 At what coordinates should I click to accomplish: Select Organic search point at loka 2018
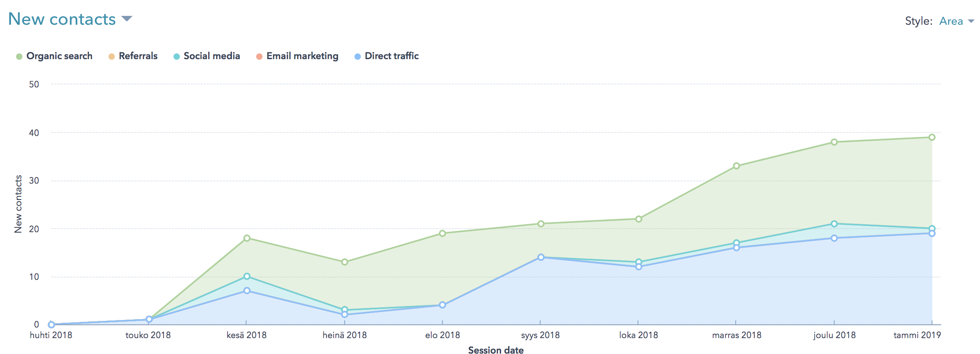tap(638, 219)
